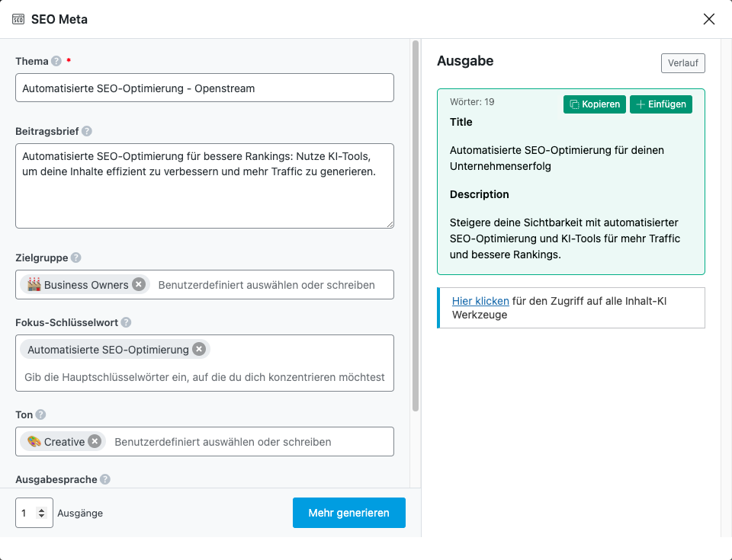Follow the Hier klicken link
Viewport: 732px width, 560px height.
coord(480,301)
